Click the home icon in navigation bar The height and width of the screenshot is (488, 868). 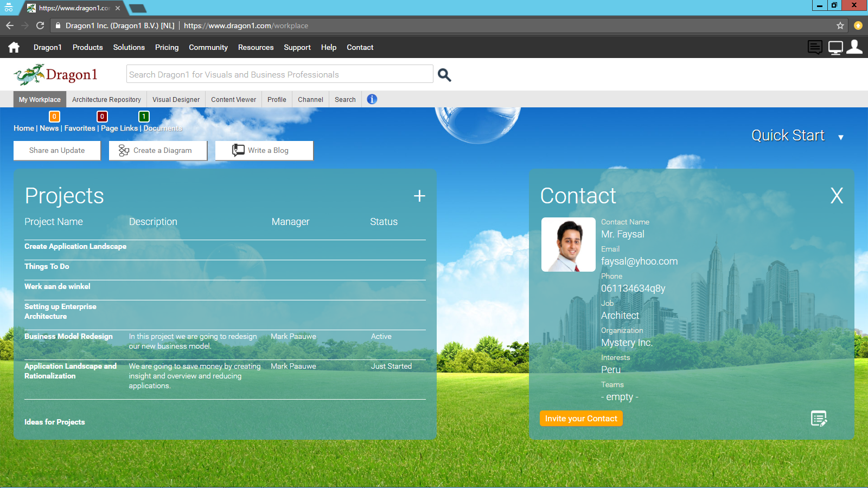[x=14, y=48]
